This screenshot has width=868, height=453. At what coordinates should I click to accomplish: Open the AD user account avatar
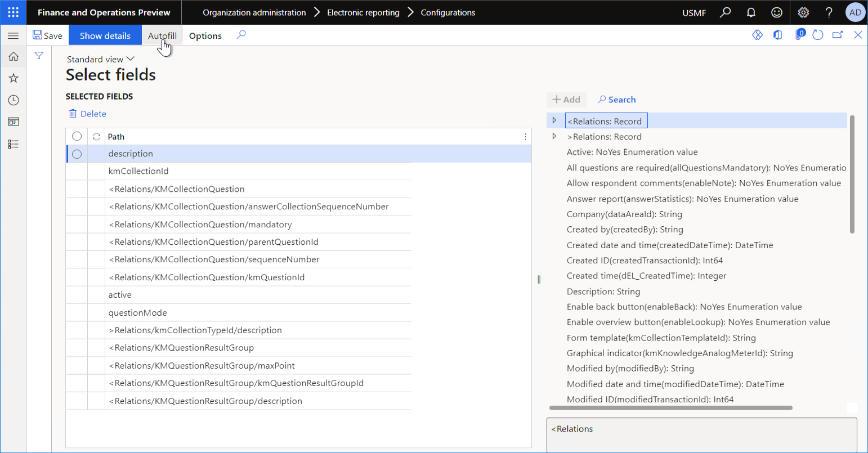coord(855,12)
